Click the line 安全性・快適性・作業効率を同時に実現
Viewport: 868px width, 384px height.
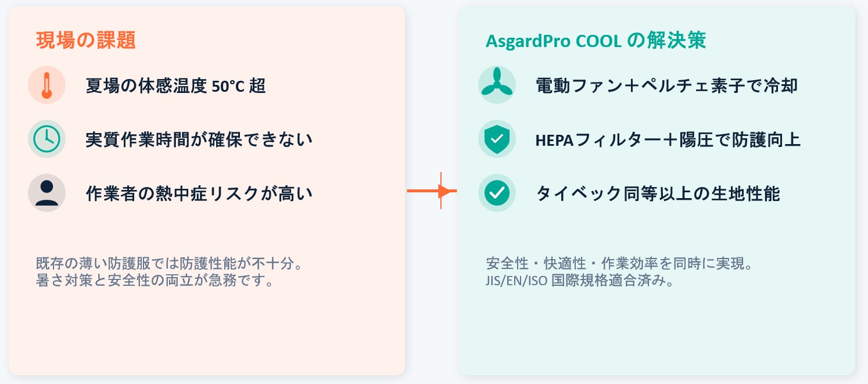click(x=619, y=264)
